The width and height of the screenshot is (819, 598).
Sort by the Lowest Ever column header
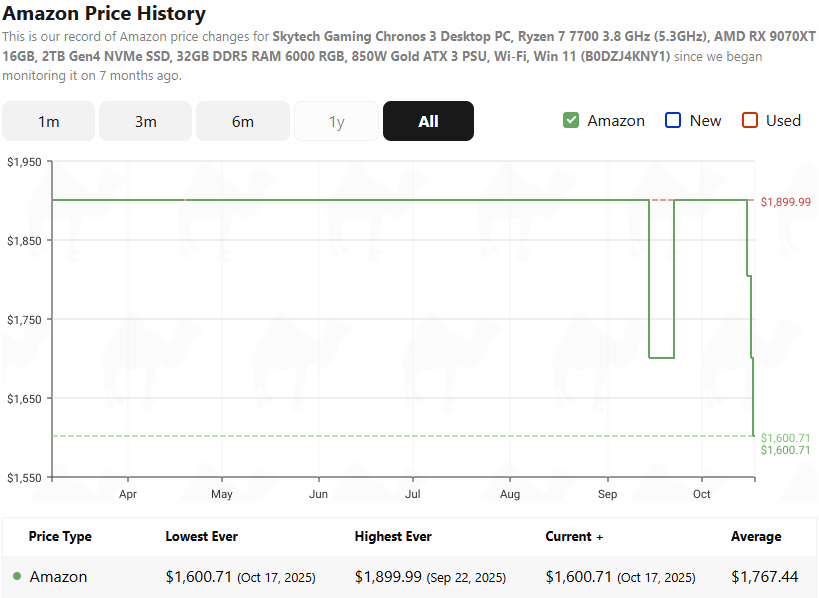pyautogui.click(x=201, y=536)
